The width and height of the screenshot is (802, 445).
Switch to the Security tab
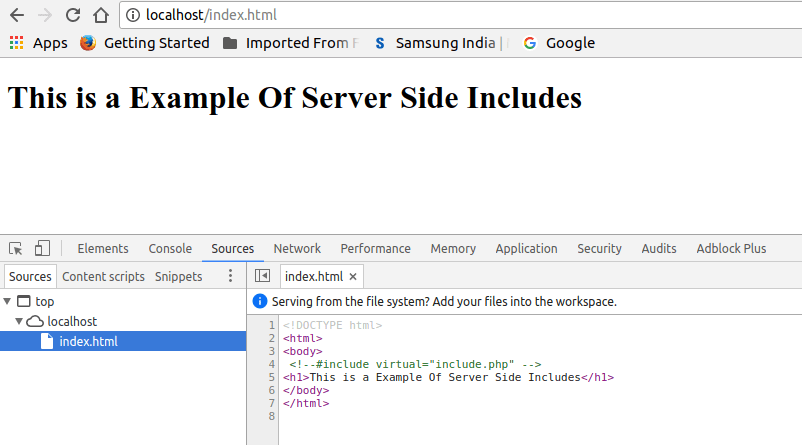pyautogui.click(x=599, y=249)
